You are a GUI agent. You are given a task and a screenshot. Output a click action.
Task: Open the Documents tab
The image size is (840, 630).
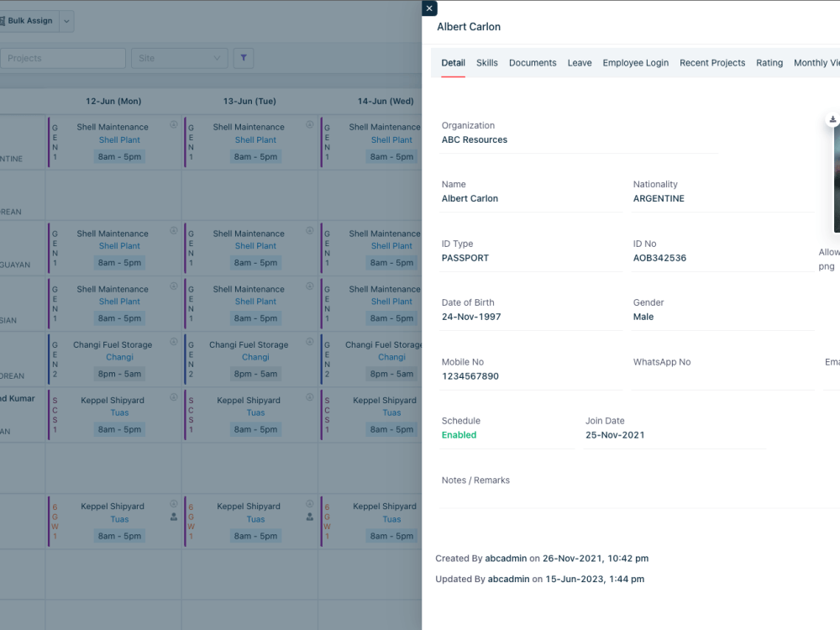532,63
